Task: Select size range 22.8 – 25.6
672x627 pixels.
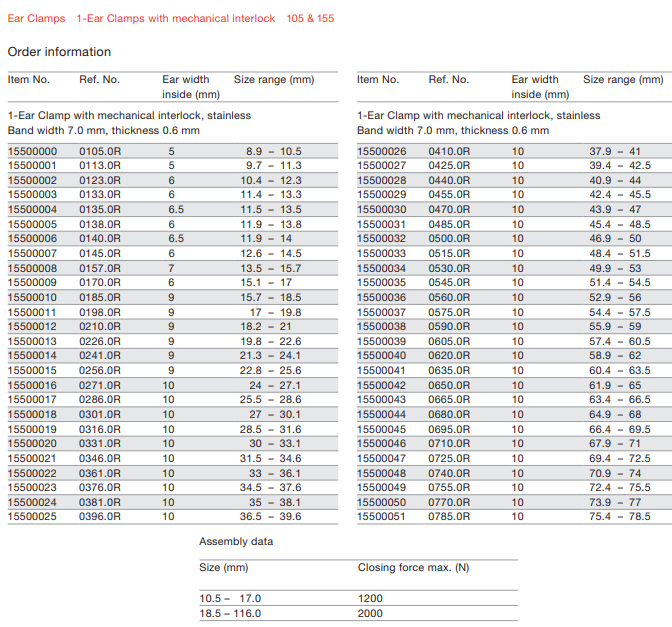Action: coord(270,370)
